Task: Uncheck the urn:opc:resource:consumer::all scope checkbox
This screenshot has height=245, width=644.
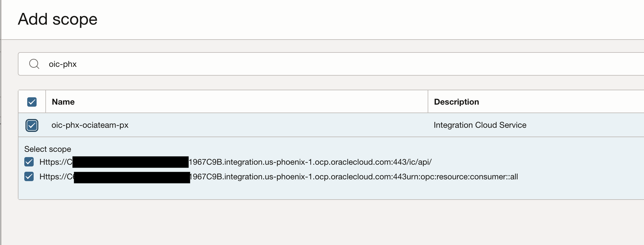Action: point(29,177)
